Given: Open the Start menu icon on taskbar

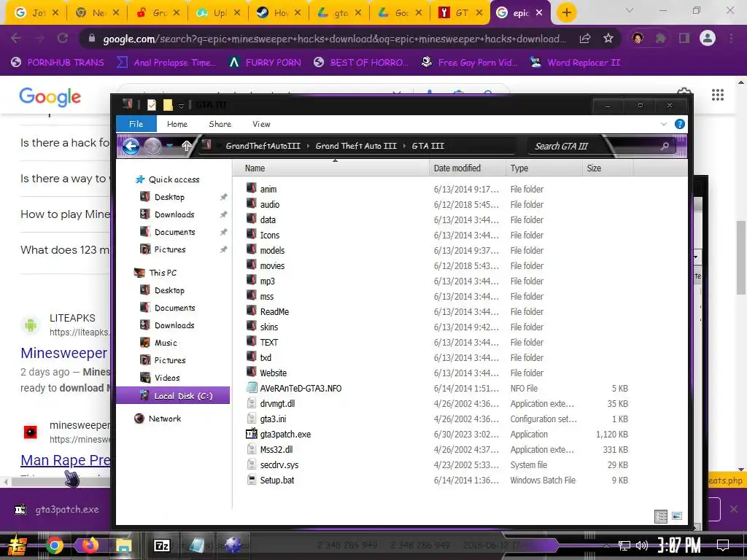Looking at the screenshot, I should (18, 545).
